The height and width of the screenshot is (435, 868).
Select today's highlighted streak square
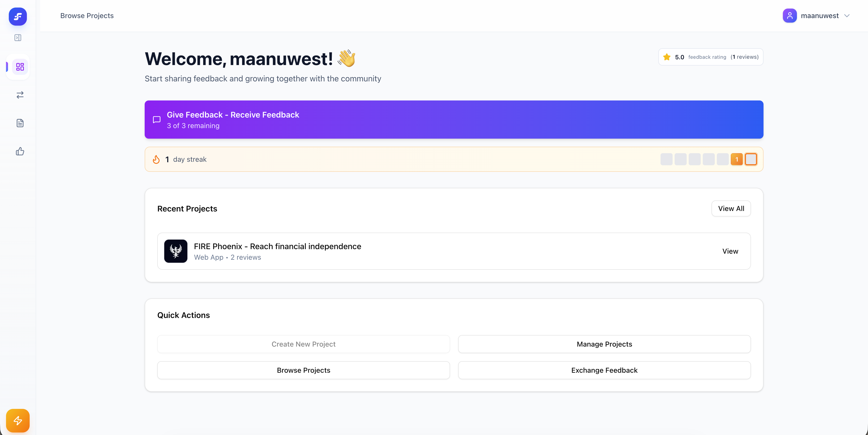[x=751, y=159]
